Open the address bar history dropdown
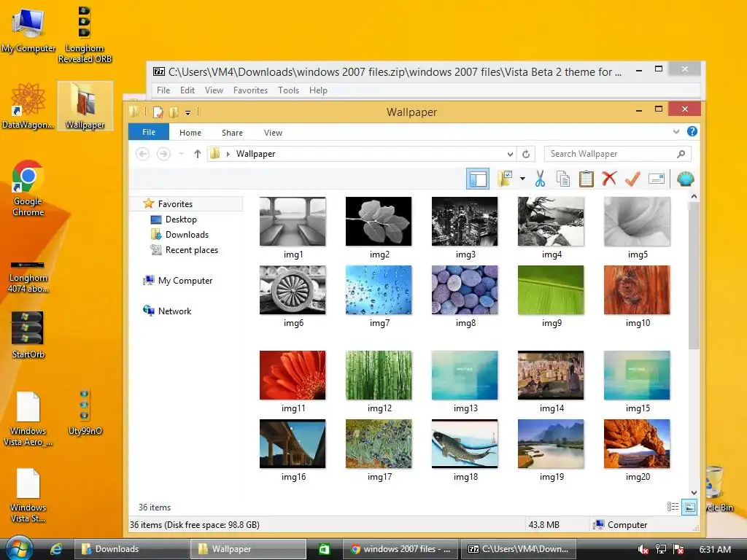This screenshot has height=560, width=747. [510, 154]
